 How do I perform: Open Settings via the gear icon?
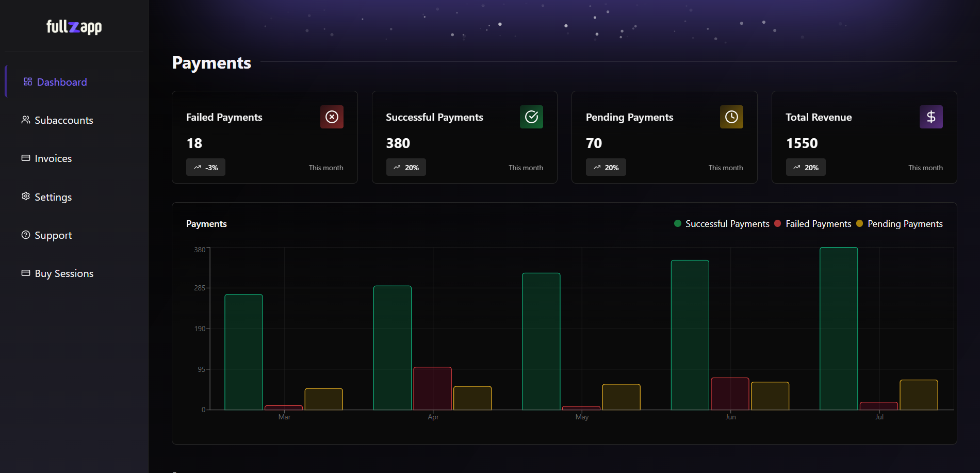[x=25, y=197]
